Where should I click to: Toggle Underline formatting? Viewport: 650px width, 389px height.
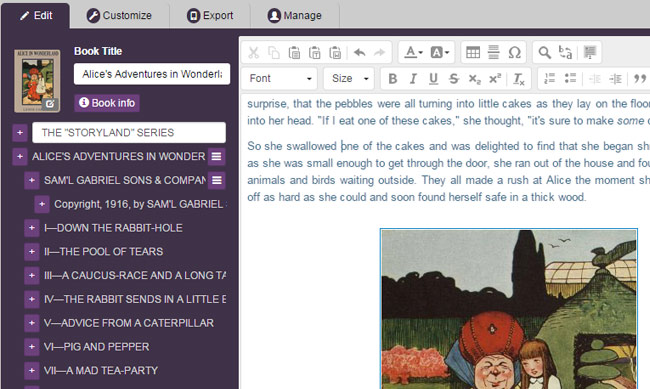pos(433,78)
